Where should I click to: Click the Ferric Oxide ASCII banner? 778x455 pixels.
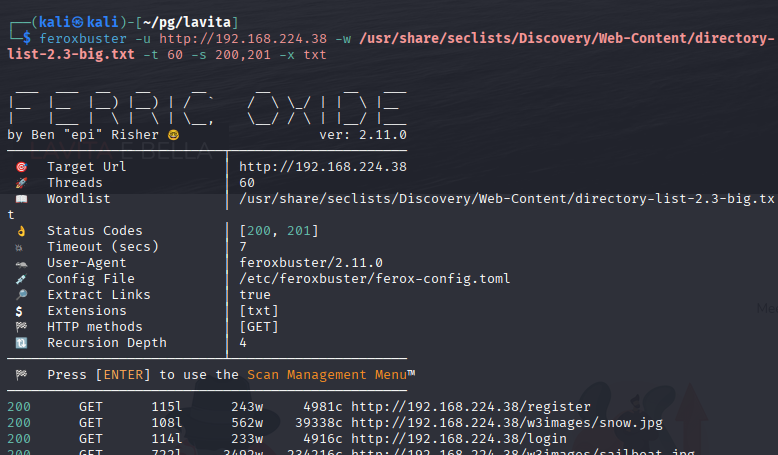pos(208,108)
